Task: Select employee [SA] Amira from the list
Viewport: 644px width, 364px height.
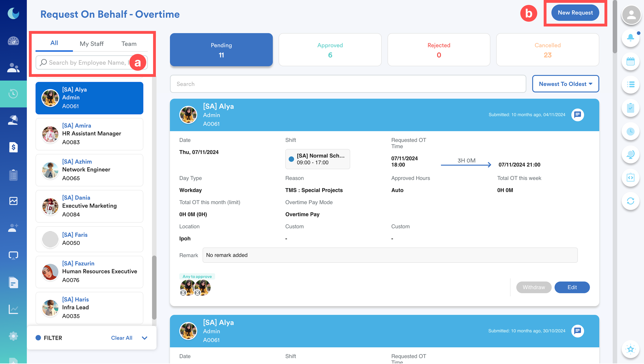Action: click(x=89, y=134)
